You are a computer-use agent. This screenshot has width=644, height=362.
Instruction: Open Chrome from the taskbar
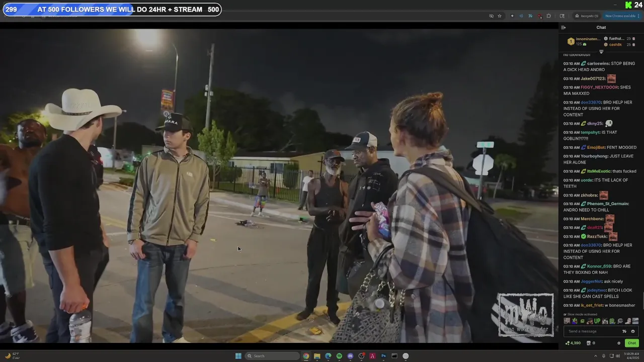coord(306,356)
